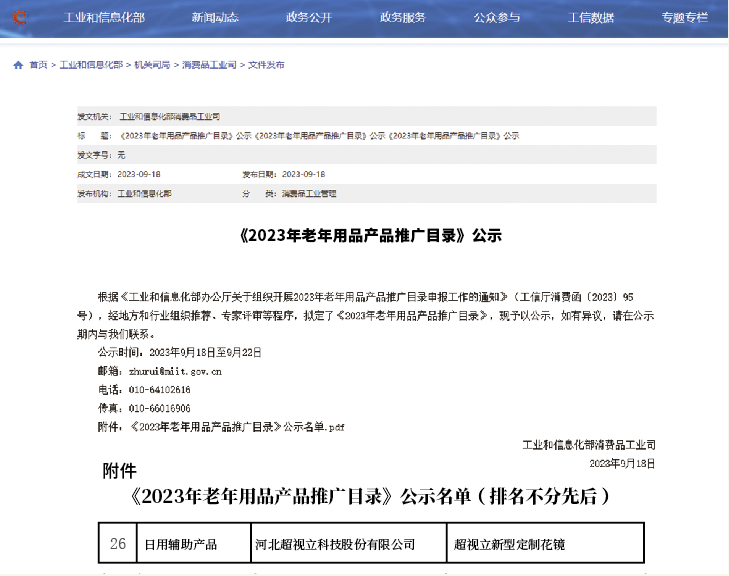Open the 公众参与 navigation item
This screenshot has width=729, height=576.
497,18
